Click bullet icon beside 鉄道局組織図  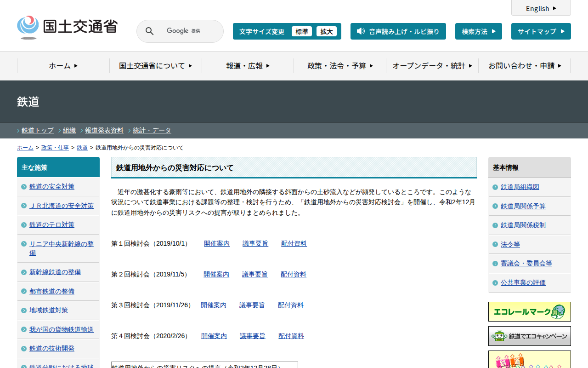pyautogui.click(x=495, y=187)
